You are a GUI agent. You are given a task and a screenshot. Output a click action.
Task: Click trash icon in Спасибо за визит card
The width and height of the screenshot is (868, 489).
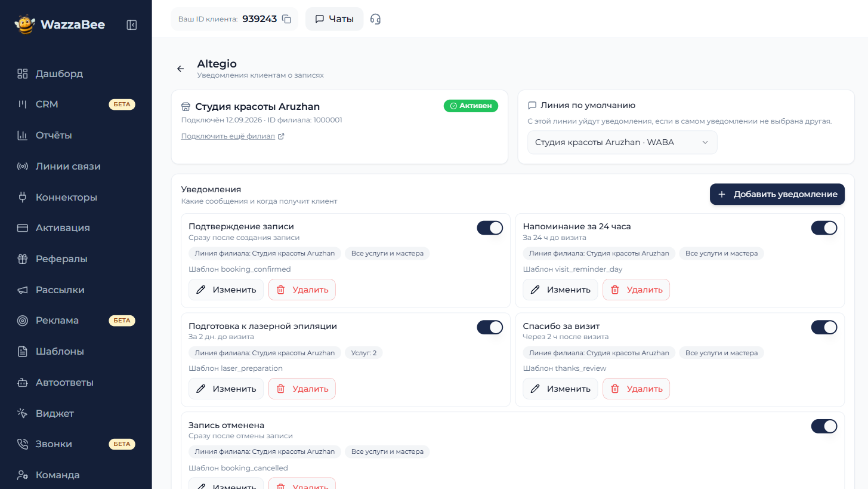tap(615, 389)
